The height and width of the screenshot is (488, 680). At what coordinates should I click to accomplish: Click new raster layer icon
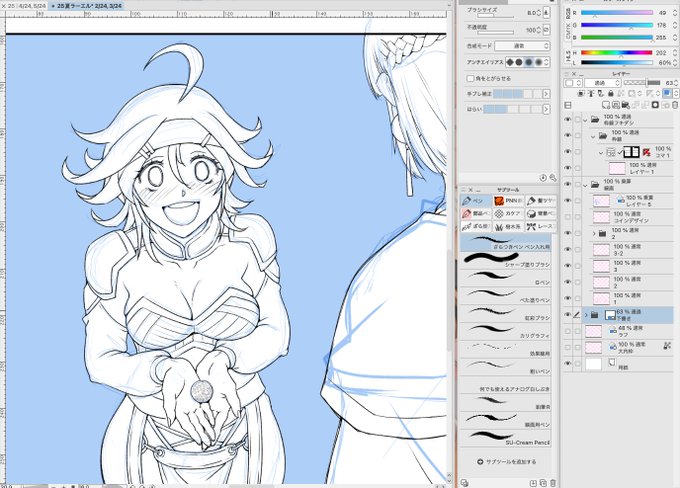tap(606, 105)
